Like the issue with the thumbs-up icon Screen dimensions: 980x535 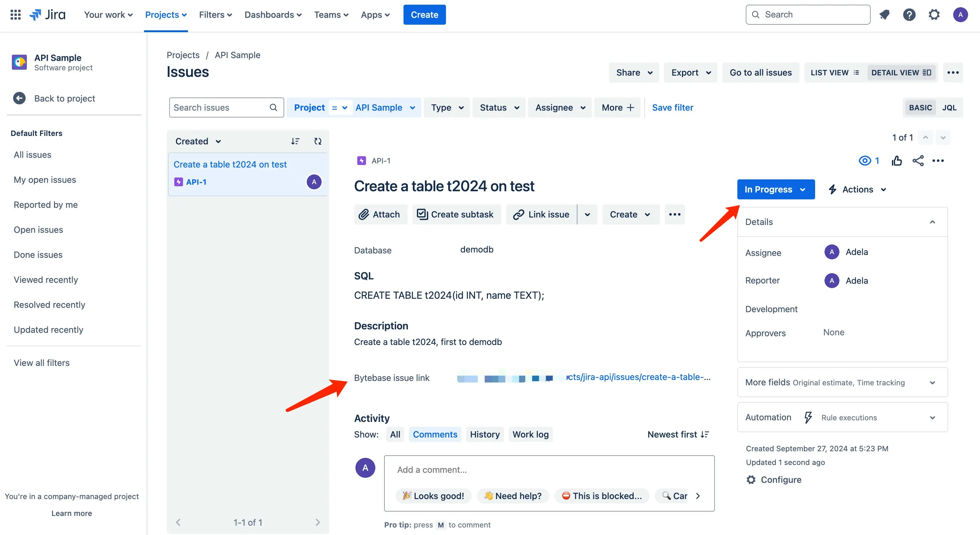tap(897, 160)
